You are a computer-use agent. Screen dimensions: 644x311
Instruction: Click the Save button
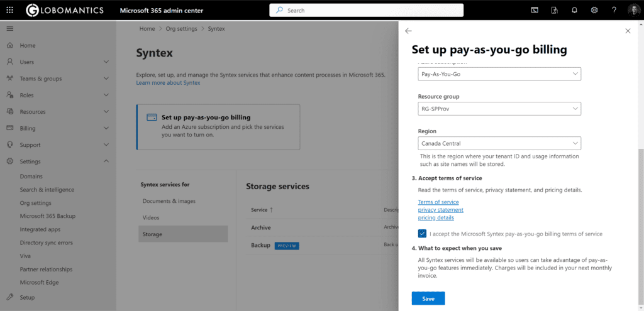coord(428,298)
